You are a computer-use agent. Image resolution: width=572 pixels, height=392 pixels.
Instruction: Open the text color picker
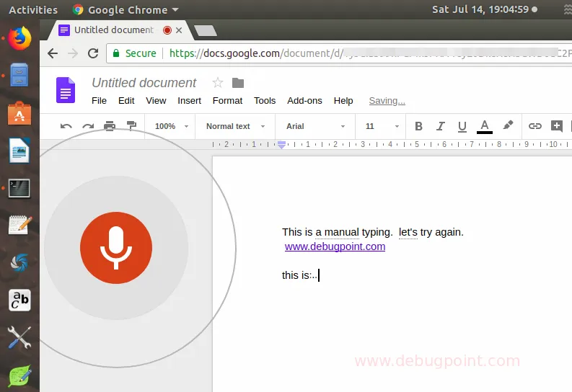coord(485,126)
